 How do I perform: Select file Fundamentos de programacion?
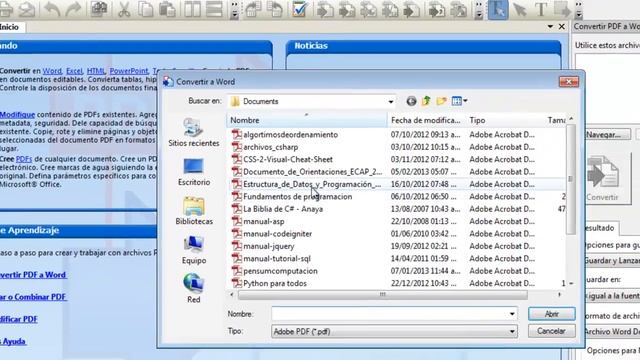point(298,196)
